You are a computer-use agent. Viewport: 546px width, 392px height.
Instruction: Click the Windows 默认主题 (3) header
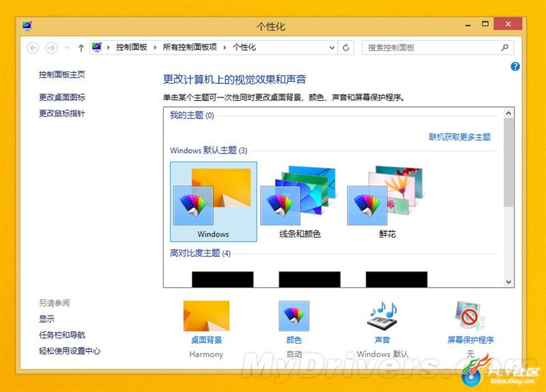pos(209,151)
